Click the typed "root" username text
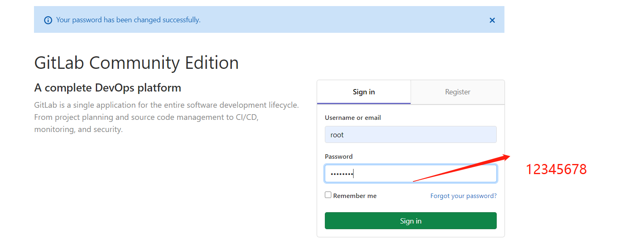This screenshot has height=247, width=644. click(x=337, y=135)
